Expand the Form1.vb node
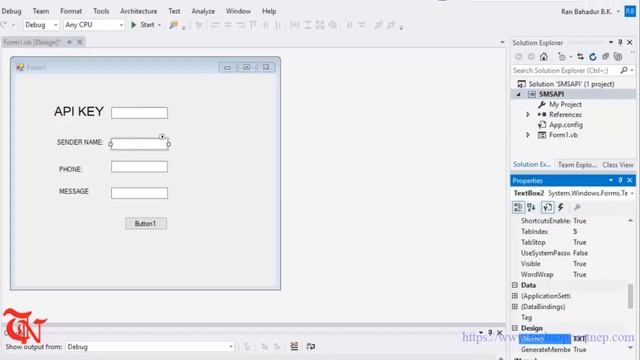The width and height of the screenshot is (640, 360). pyautogui.click(x=528, y=135)
